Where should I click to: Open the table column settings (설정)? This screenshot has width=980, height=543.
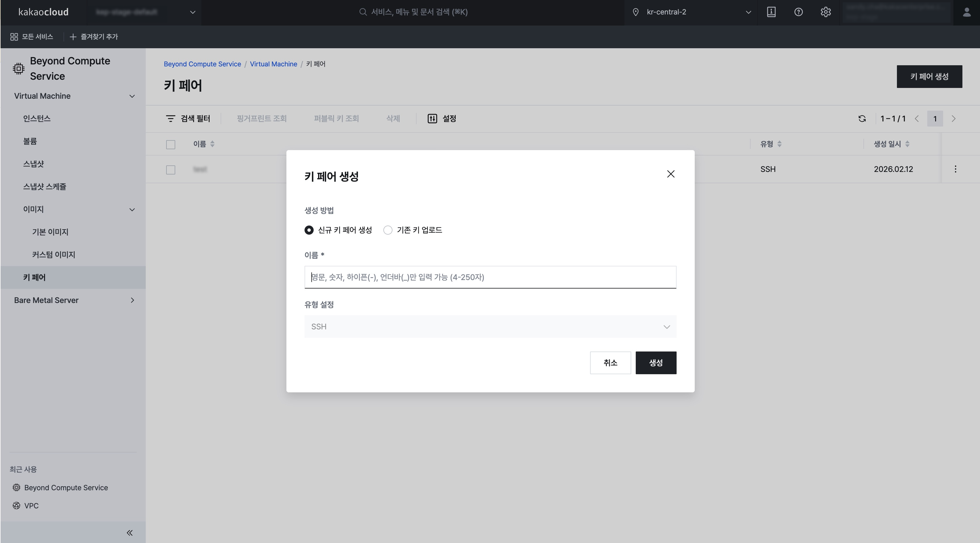(442, 118)
